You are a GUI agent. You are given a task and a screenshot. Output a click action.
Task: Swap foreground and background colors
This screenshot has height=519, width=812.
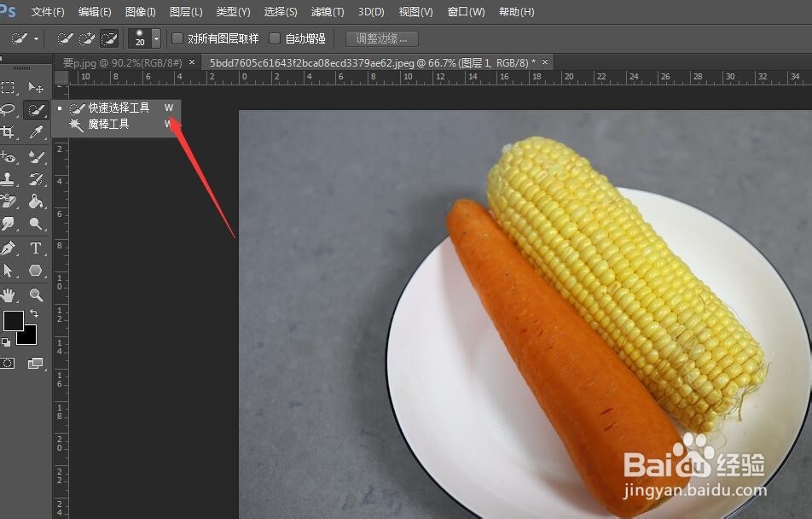coord(34,313)
